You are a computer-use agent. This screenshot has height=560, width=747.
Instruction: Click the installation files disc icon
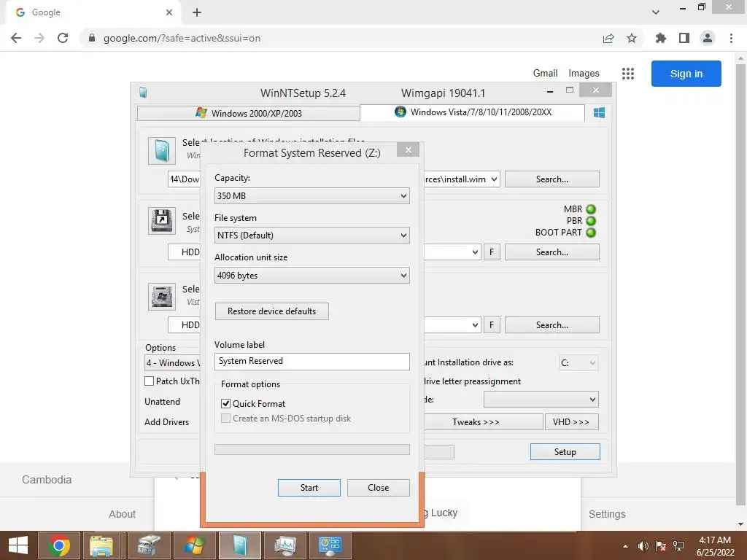161,150
